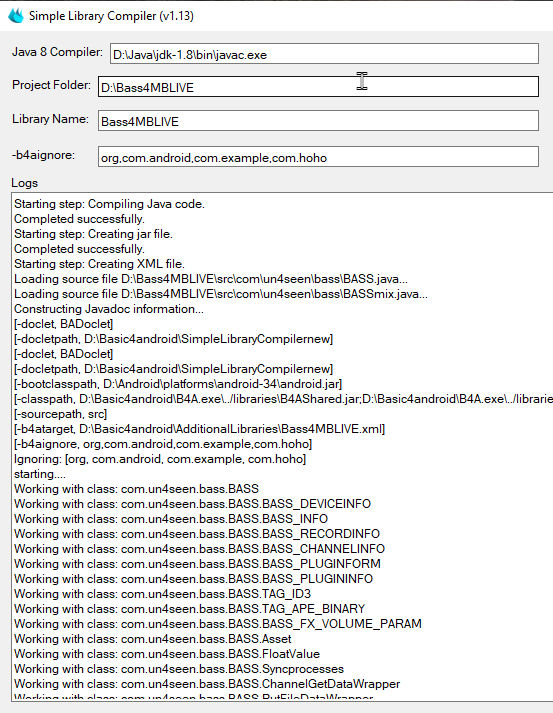Image resolution: width=553 pixels, height=713 pixels.
Task: Click the -b4aignore input field
Action: (x=318, y=157)
